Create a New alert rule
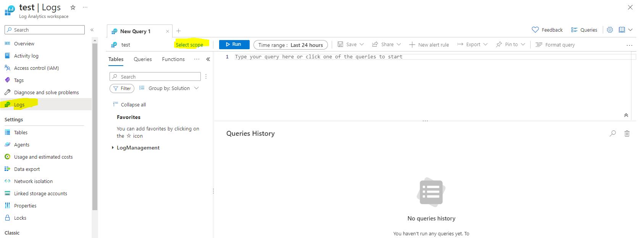This screenshot has width=644, height=238. (429, 45)
